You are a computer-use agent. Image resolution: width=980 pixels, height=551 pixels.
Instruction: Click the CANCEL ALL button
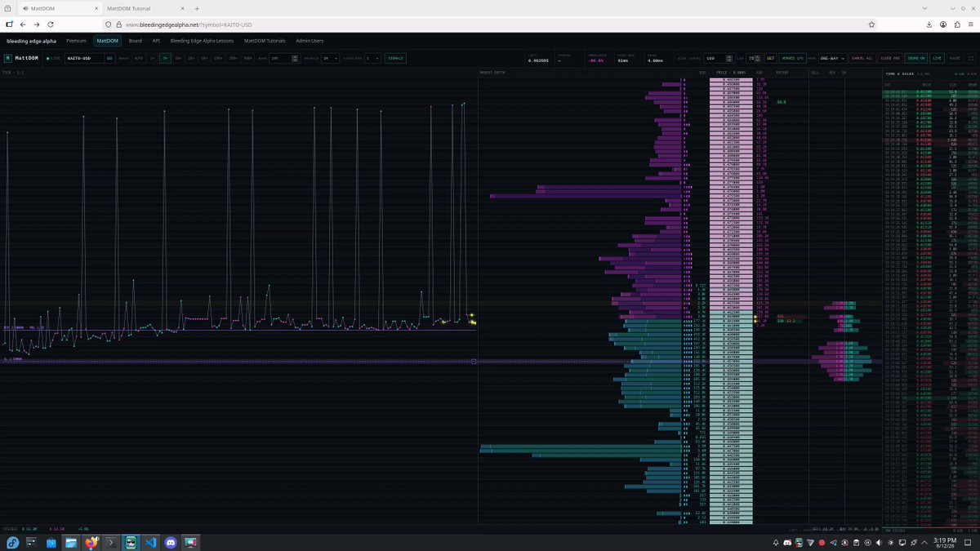pos(862,58)
